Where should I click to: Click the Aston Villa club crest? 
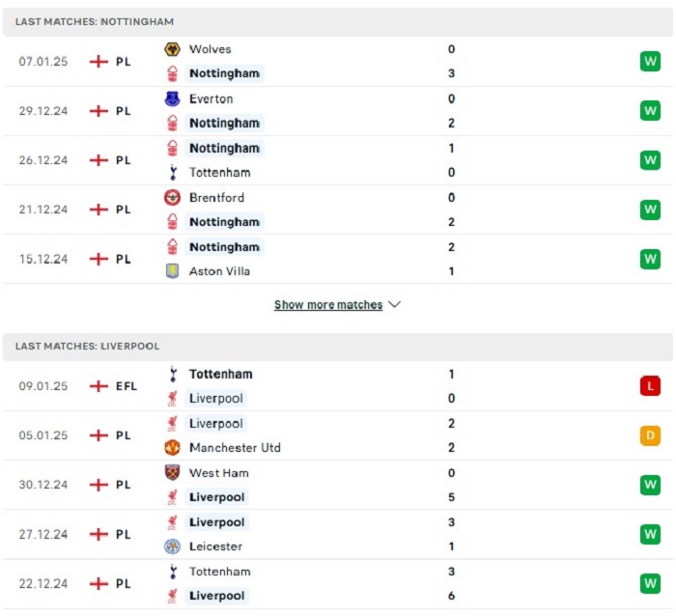click(x=173, y=271)
